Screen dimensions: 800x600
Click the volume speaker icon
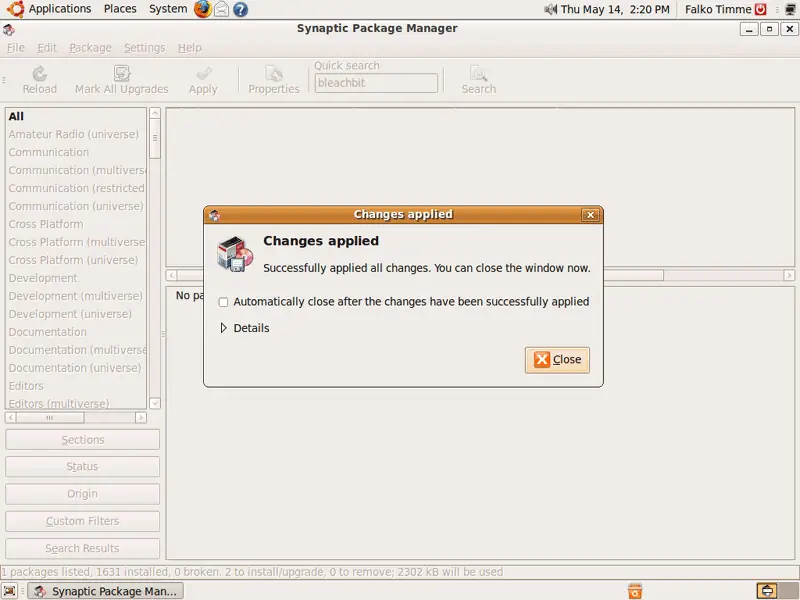551,9
